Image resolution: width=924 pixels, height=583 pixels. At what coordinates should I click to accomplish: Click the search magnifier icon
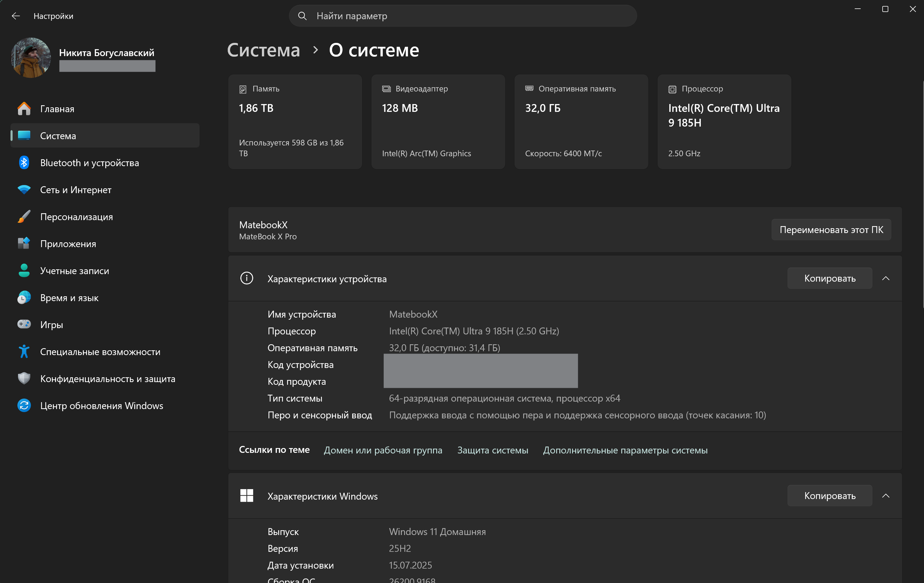pyautogui.click(x=302, y=16)
